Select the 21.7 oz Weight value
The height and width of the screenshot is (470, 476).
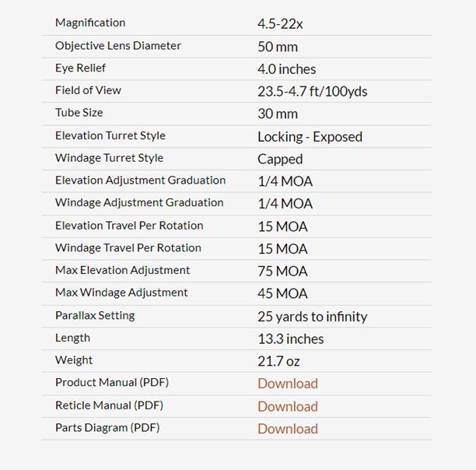pos(278,361)
